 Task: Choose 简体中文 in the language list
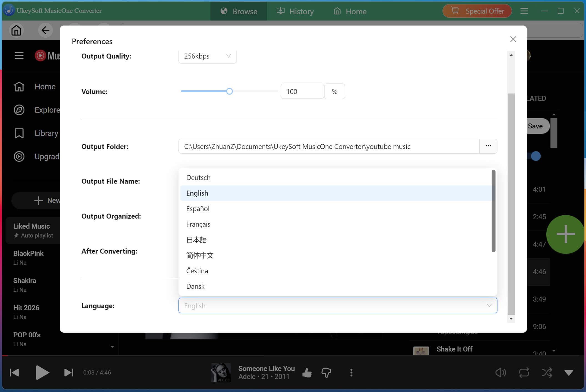coord(336,255)
